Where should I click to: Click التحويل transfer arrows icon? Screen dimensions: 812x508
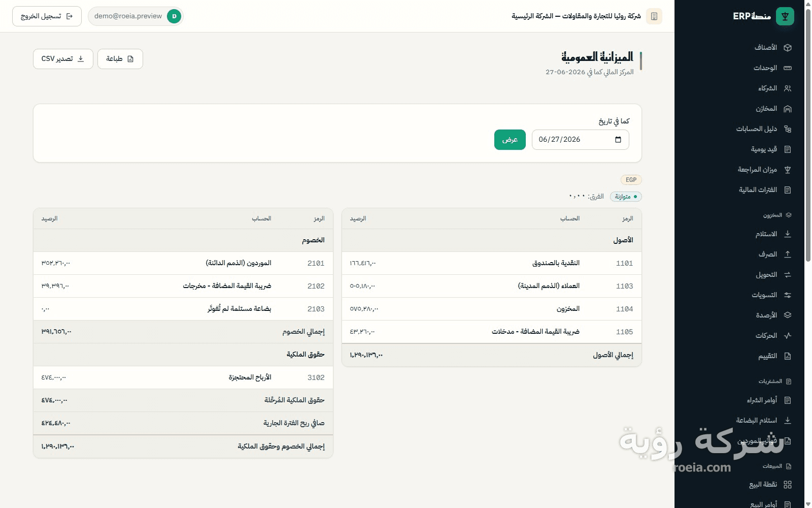[788, 275]
